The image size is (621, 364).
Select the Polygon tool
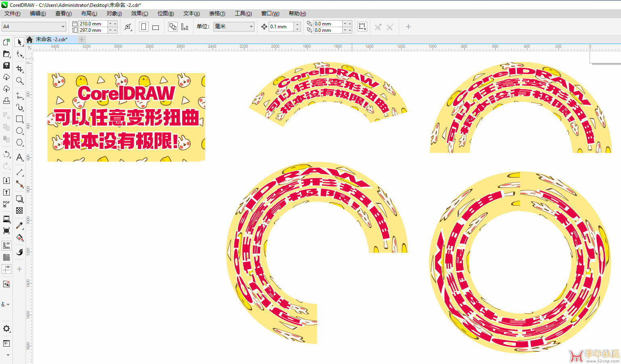tap(19, 142)
